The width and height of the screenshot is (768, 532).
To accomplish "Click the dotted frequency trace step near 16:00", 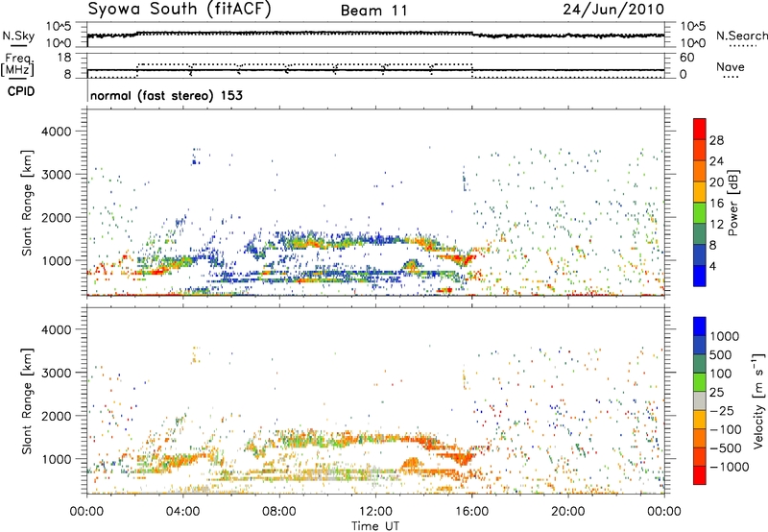I will coord(471,71).
